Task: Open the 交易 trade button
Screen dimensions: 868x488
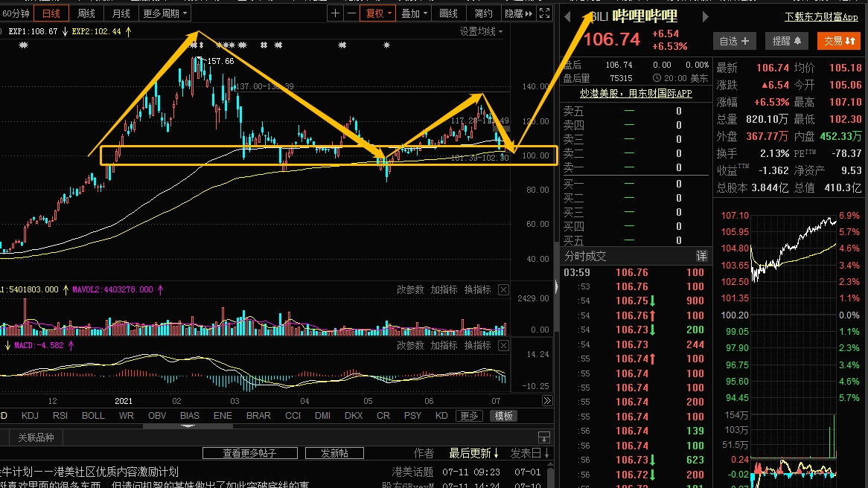Action: point(839,41)
